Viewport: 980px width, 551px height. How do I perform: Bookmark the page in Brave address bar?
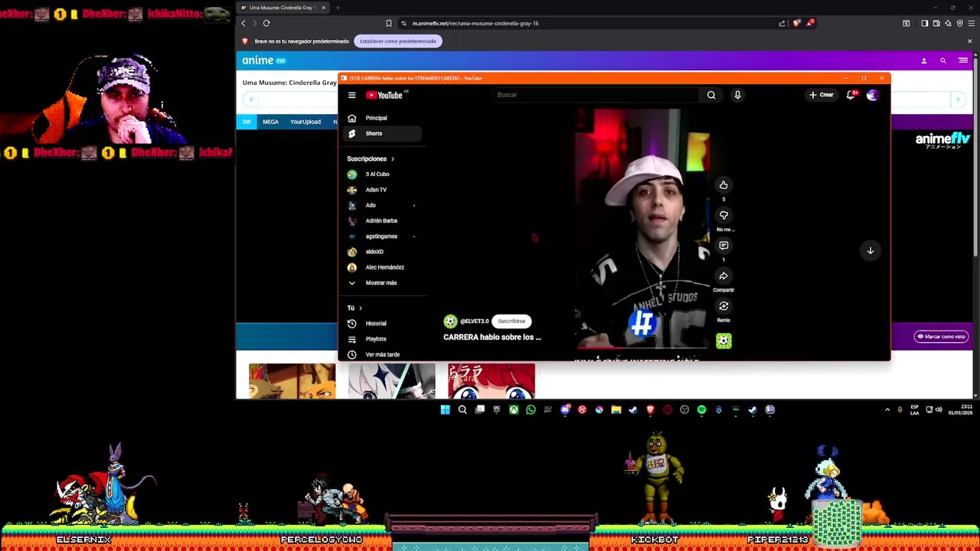pos(388,23)
